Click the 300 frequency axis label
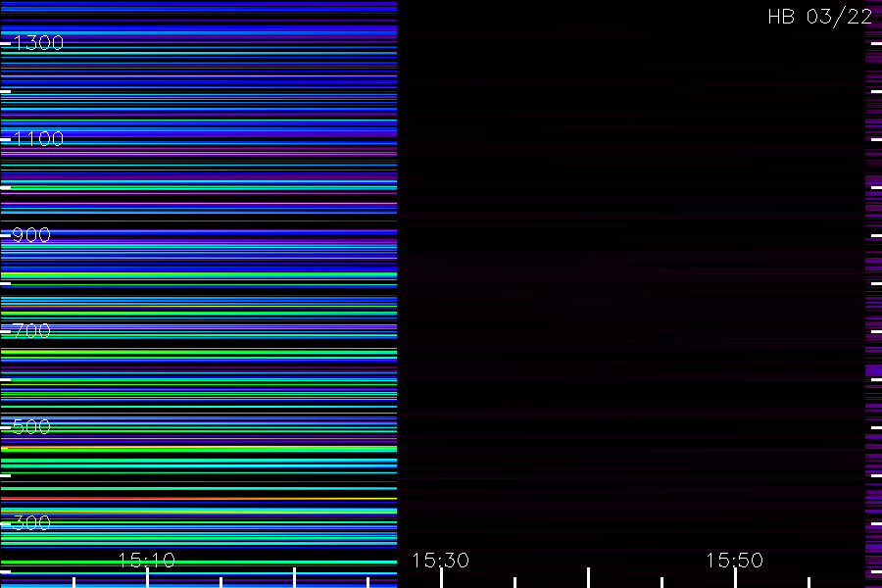Screen dimensions: 882x588 tap(31, 523)
